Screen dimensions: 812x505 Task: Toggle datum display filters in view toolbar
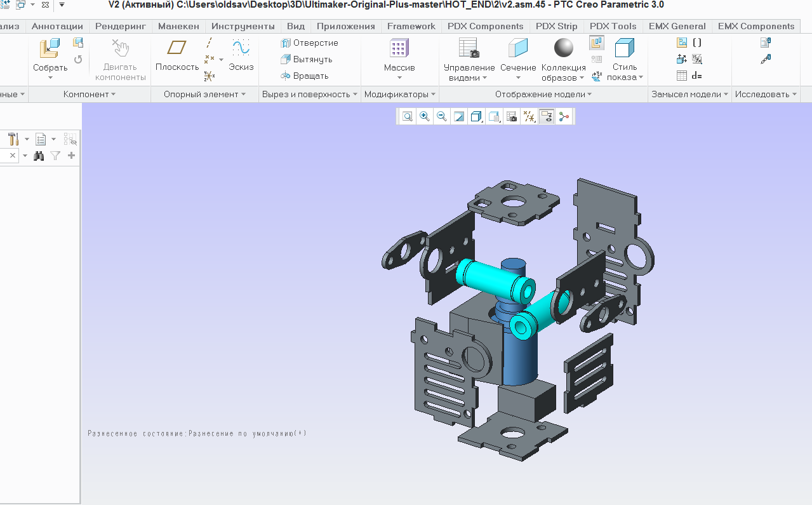pyautogui.click(x=528, y=116)
